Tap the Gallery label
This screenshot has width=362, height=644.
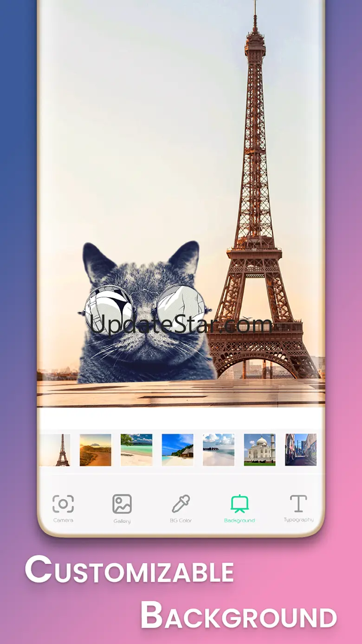[122, 521]
